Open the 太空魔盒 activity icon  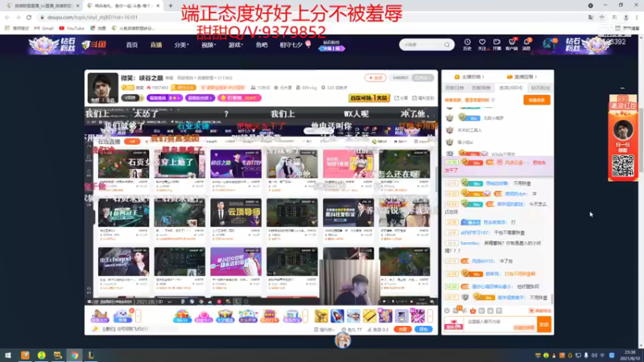tap(225, 316)
